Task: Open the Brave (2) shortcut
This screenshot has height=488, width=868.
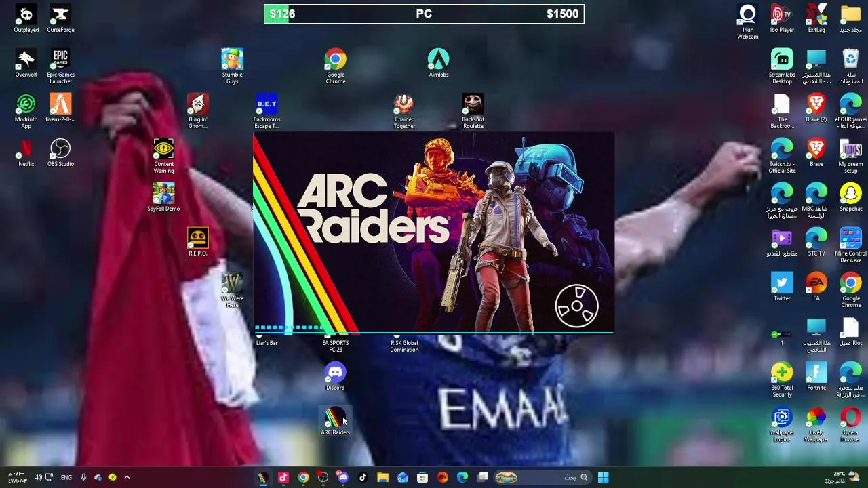Action: click(816, 108)
